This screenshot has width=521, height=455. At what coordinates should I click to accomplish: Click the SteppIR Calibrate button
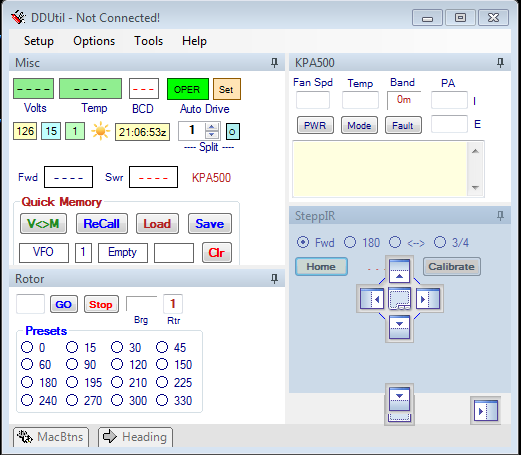click(x=451, y=266)
